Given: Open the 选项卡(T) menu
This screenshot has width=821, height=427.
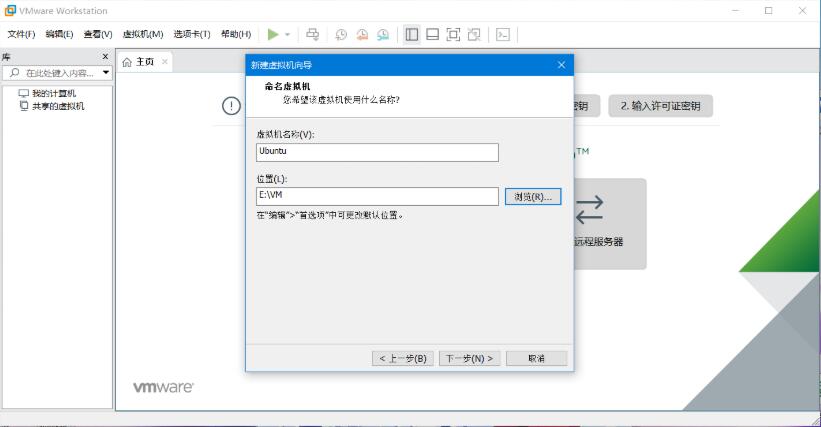Looking at the screenshot, I should tap(192, 35).
